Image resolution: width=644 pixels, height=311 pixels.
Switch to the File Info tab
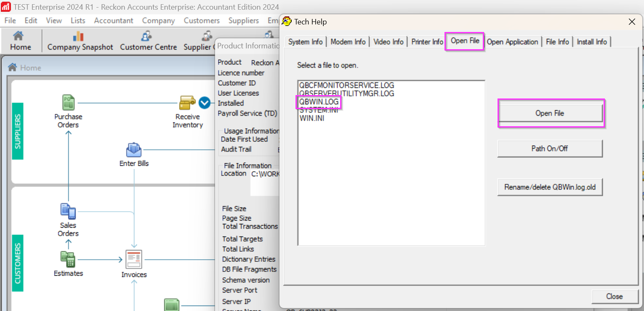coord(557,42)
